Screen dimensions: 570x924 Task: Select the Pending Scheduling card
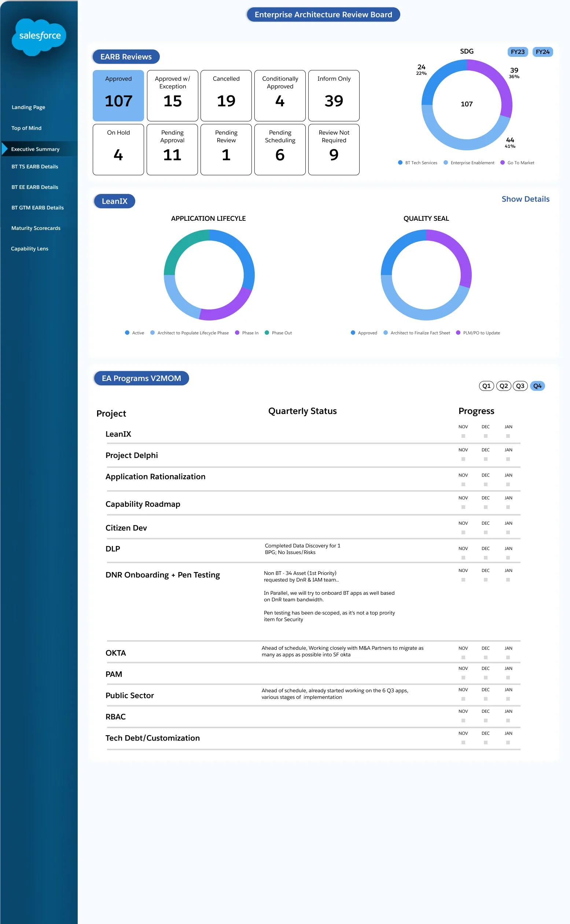tap(280, 150)
